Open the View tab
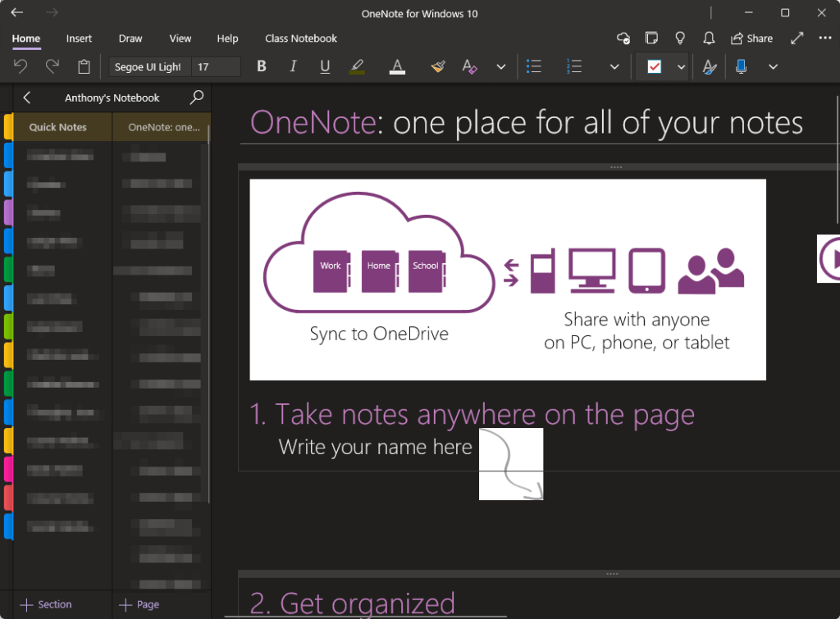The height and width of the screenshot is (619, 840). pos(180,39)
